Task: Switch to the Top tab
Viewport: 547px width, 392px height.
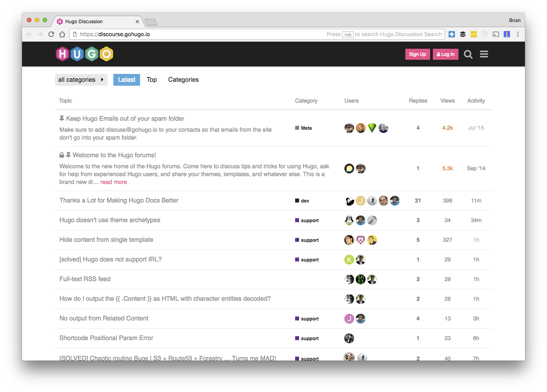Action: [152, 80]
